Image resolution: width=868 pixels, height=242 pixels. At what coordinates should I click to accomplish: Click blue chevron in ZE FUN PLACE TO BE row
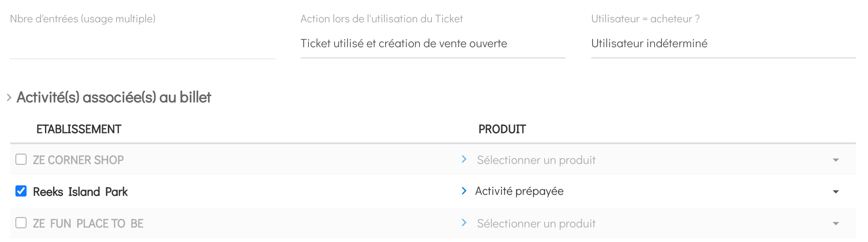click(464, 223)
